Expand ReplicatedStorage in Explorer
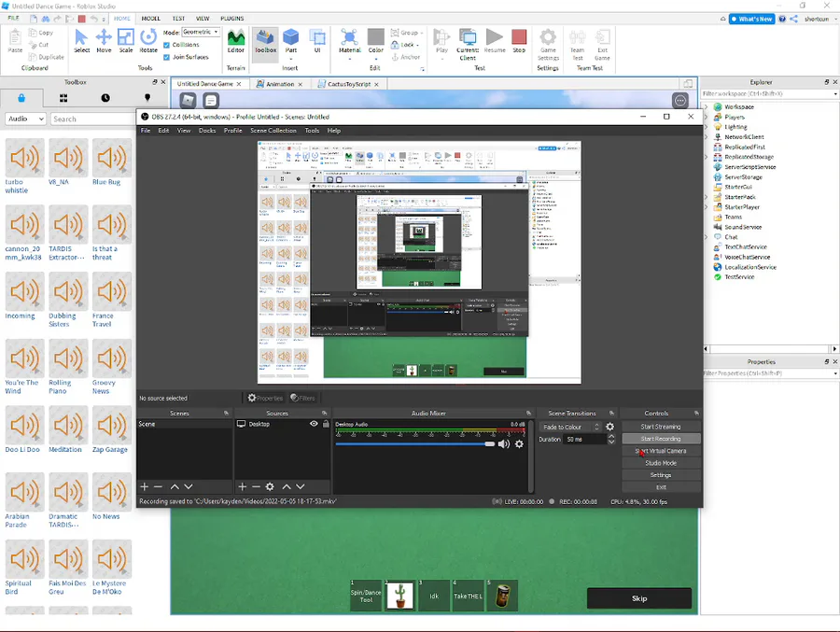840x632 pixels. (x=707, y=157)
